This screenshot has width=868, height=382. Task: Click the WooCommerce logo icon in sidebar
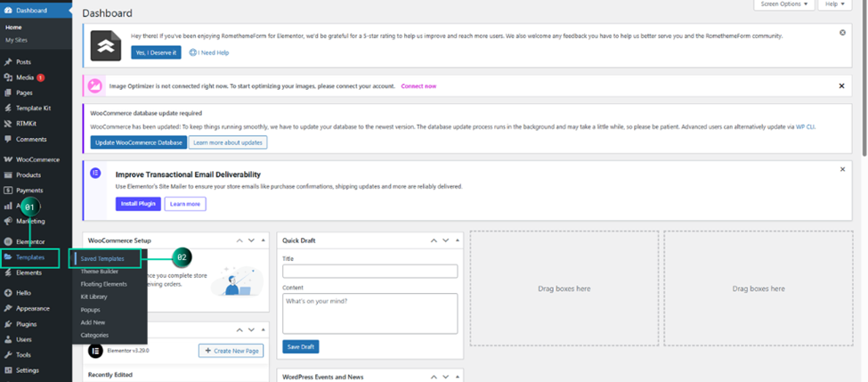8,159
